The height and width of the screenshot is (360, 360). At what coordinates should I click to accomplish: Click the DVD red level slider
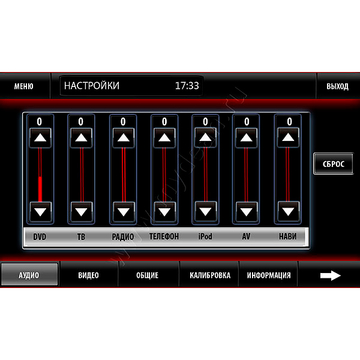40,175
